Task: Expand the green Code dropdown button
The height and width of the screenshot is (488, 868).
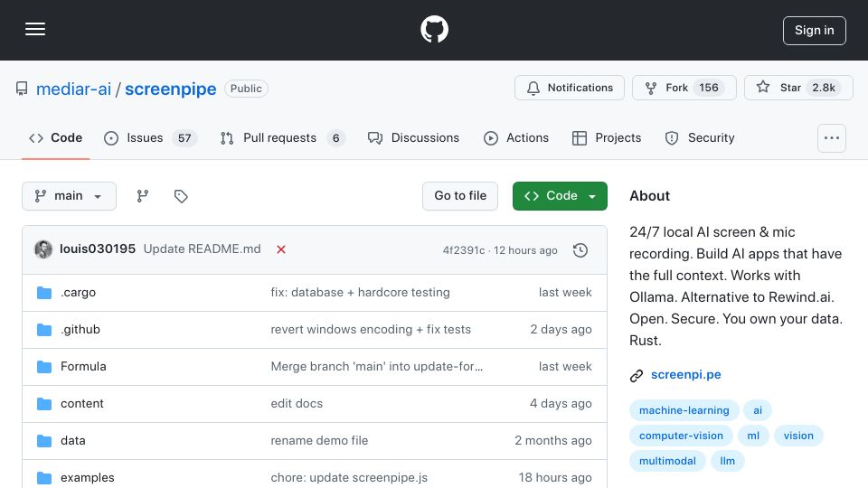Action: tap(560, 196)
